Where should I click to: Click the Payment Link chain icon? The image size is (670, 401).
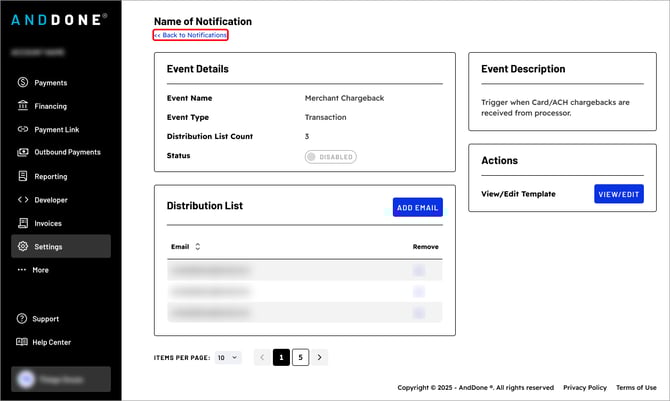23,129
